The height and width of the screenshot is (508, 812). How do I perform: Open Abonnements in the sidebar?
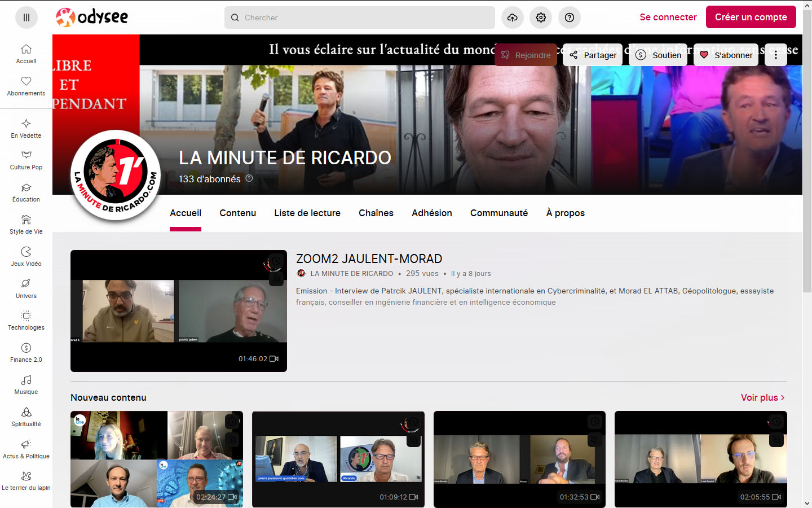26,86
